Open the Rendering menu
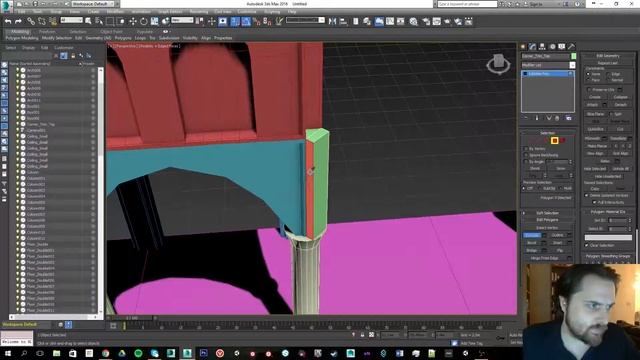This screenshot has height=360, width=640. pyautogui.click(x=199, y=12)
